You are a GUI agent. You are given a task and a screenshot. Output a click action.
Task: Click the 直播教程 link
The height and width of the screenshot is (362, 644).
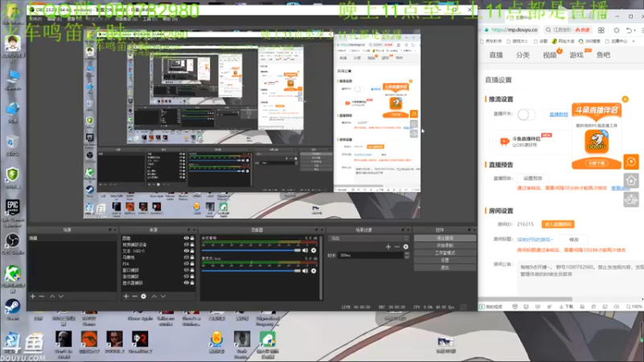[x=559, y=114]
